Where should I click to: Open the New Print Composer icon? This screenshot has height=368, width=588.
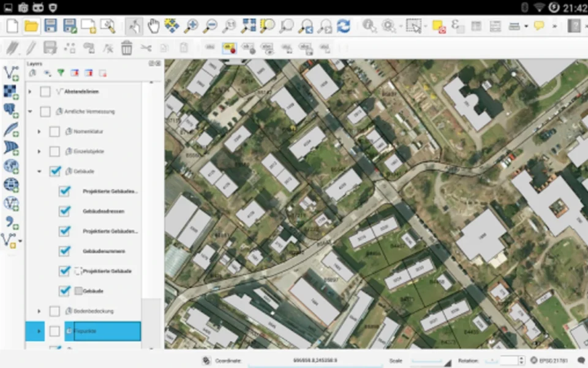click(x=88, y=26)
